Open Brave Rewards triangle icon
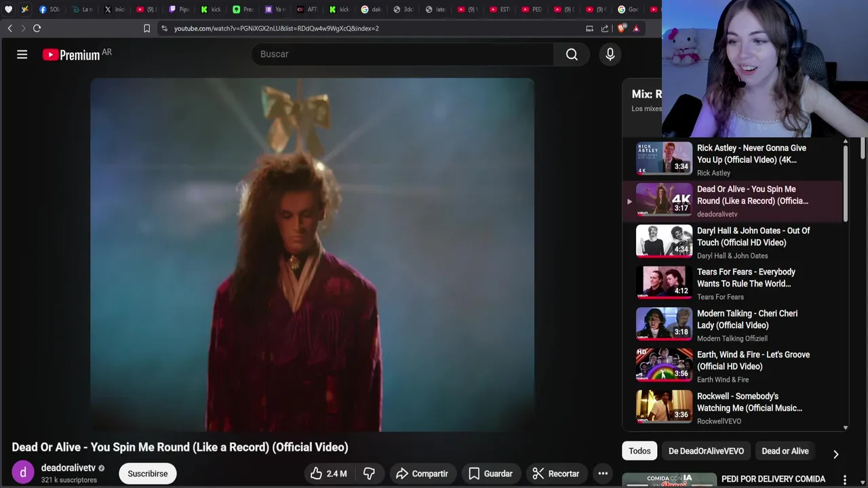The height and width of the screenshot is (488, 868). (636, 28)
